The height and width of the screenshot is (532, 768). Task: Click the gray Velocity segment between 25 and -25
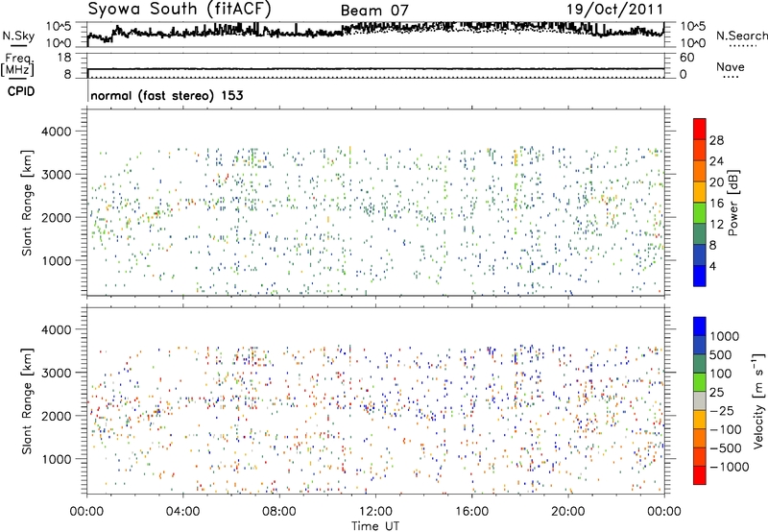pos(700,400)
